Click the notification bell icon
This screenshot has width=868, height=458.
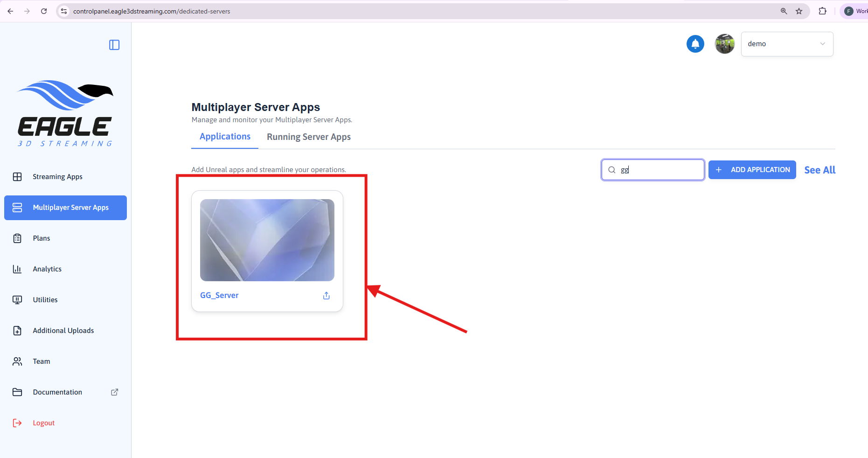695,44
